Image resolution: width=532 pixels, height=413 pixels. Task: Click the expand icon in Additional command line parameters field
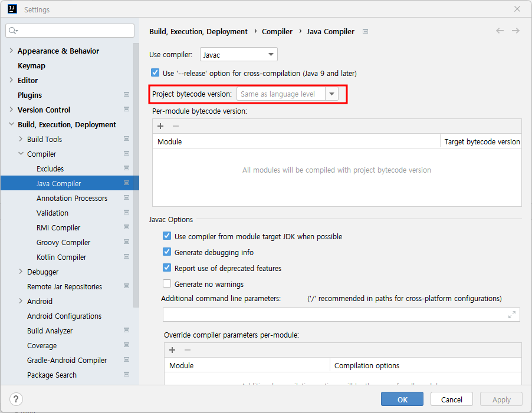click(x=512, y=315)
